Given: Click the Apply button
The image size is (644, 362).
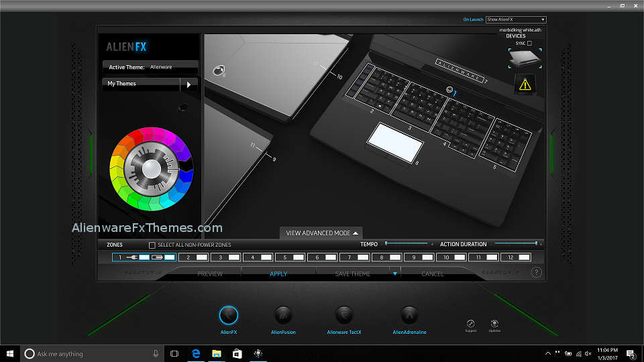Looking at the screenshot, I should point(278,274).
